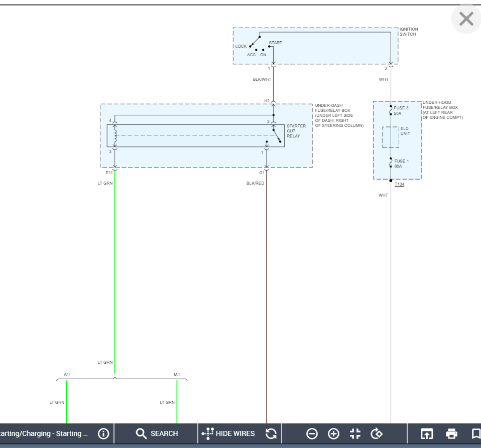The height and width of the screenshot is (448, 481).
Task: Click the export/open in new window icon
Action: pos(426,433)
